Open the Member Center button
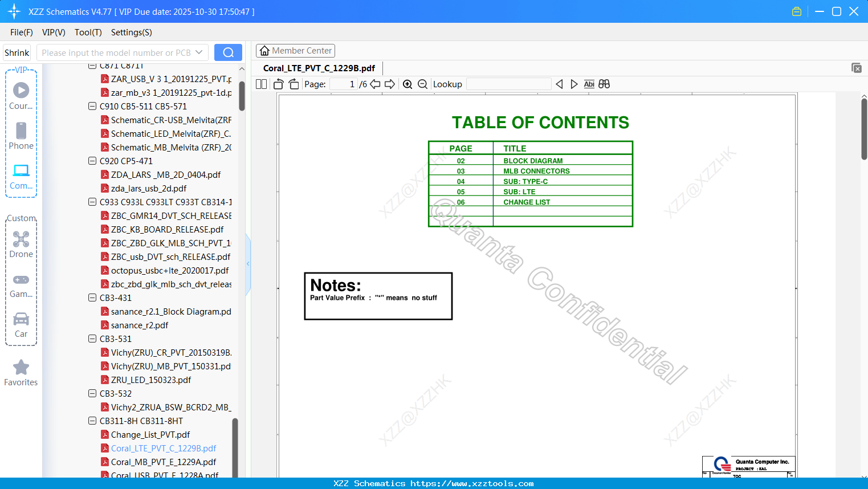The height and width of the screenshot is (489, 868). pos(295,51)
